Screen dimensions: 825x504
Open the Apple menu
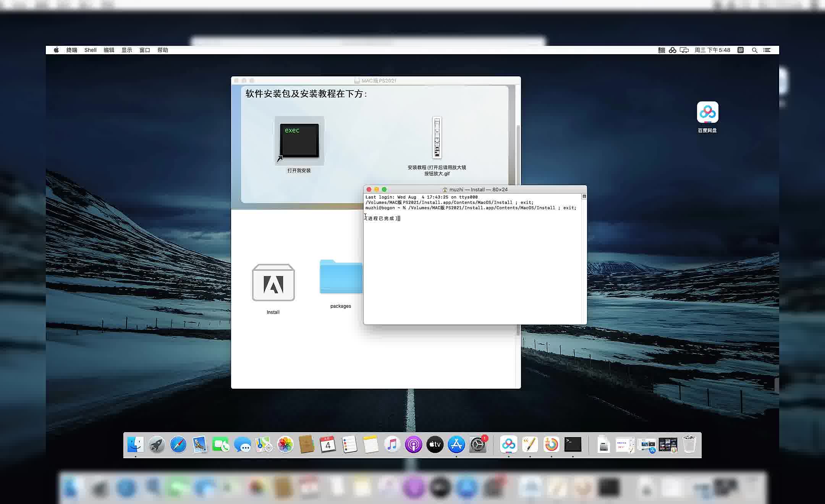pyautogui.click(x=56, y=50)
